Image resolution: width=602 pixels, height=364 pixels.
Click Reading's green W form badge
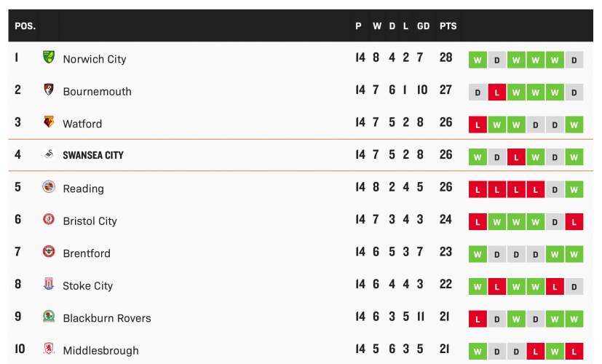point(574,190)
